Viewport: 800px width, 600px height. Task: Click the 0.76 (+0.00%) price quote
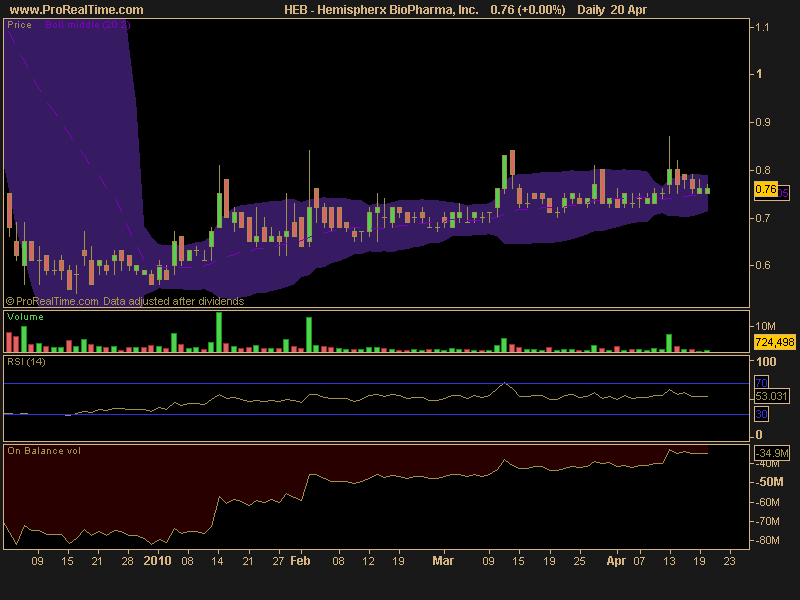[528, 10]
